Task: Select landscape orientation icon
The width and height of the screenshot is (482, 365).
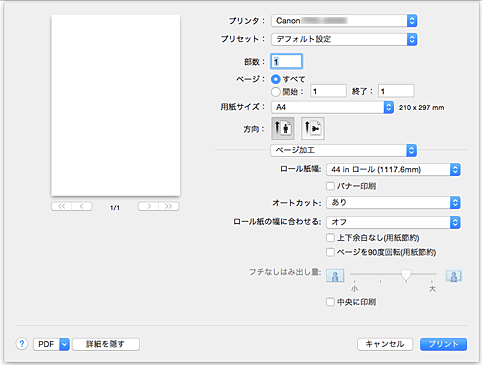Action: tap(313, 128)
